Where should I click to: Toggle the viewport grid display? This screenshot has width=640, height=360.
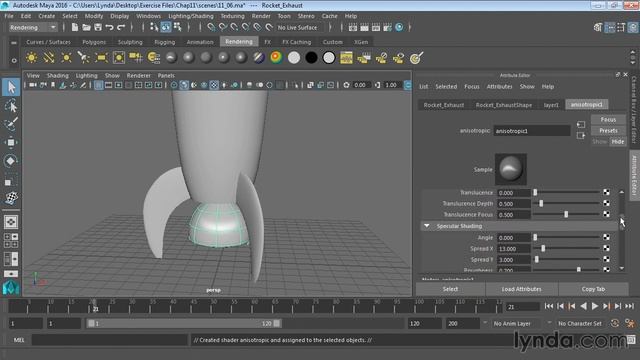(x=98, y=85)
